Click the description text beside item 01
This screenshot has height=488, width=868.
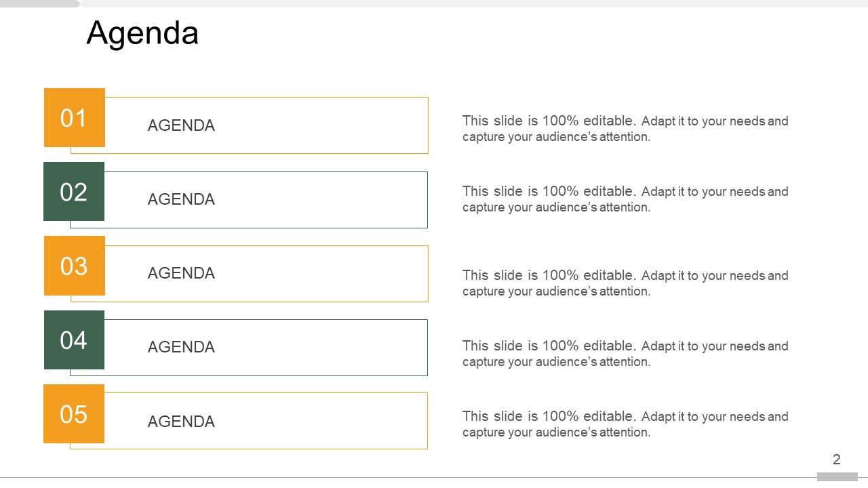625,129
